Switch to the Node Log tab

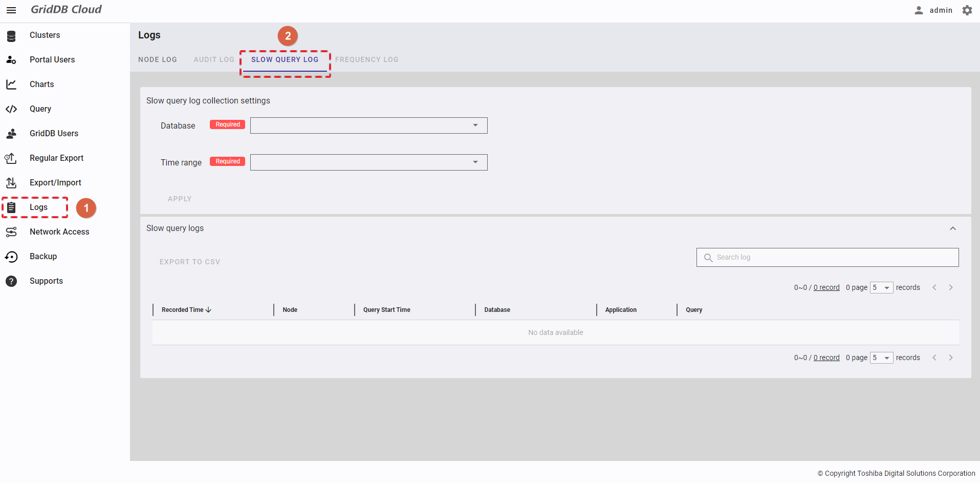[158, 60]
